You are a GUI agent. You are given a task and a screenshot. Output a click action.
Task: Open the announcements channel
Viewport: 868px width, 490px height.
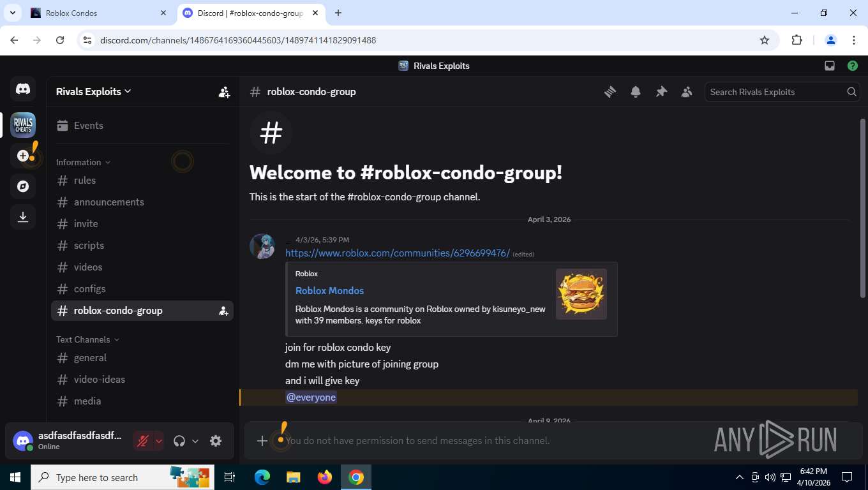(x=142, y=202)
